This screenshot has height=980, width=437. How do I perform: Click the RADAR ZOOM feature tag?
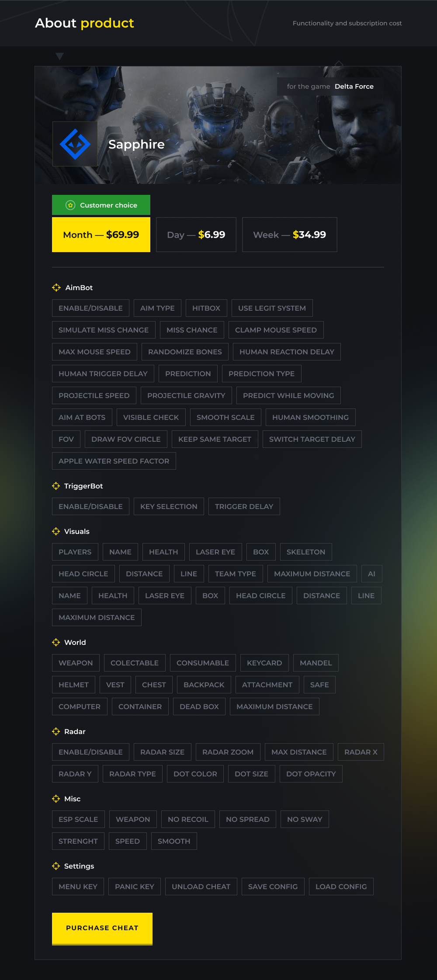(x=228, y=752)
